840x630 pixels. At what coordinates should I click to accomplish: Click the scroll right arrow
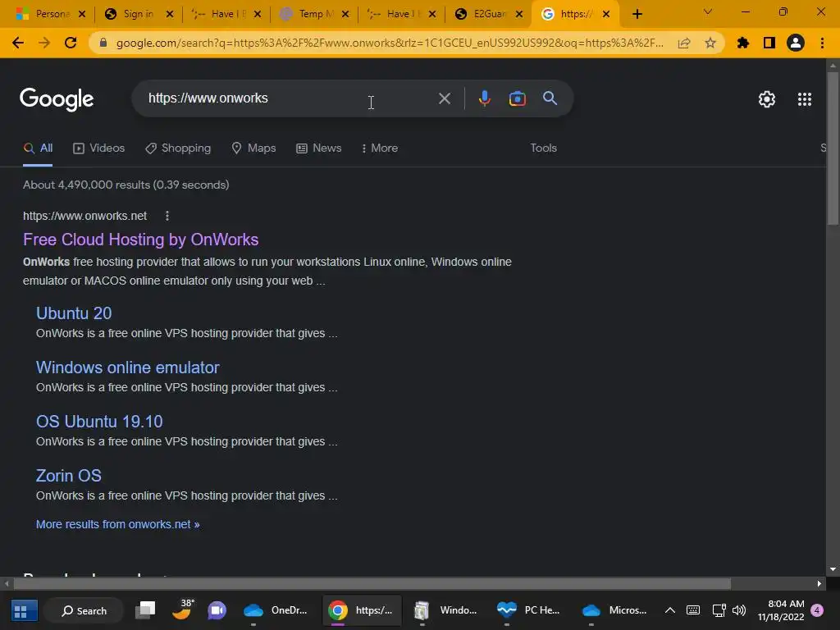[819, 583]
